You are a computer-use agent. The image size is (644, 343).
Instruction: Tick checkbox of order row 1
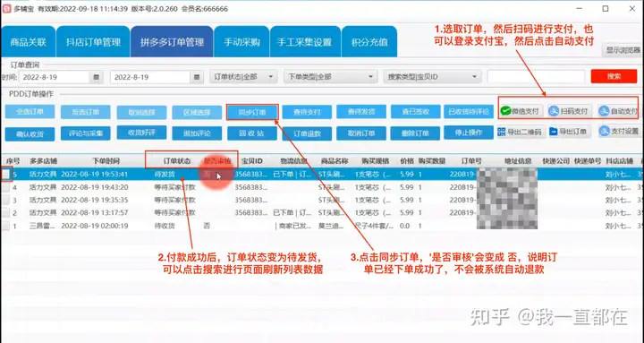pos(5,226)
